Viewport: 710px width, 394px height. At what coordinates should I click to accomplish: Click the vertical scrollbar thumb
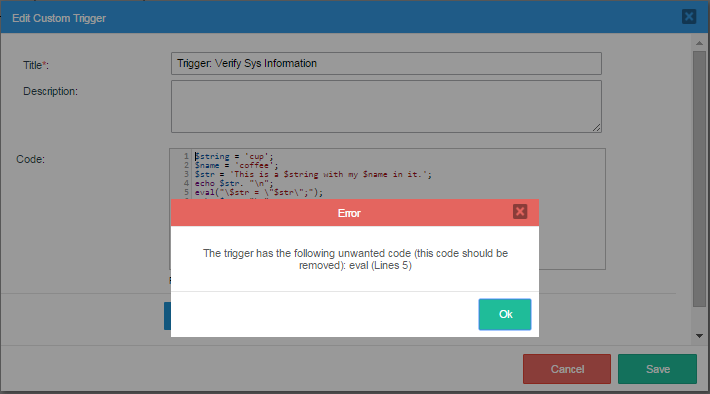(x=699, y=179)
